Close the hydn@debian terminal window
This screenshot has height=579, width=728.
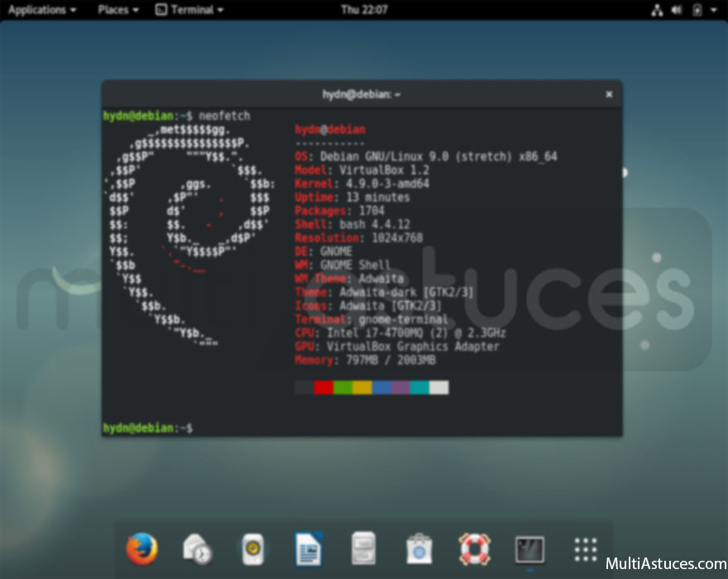pos(609,94)
